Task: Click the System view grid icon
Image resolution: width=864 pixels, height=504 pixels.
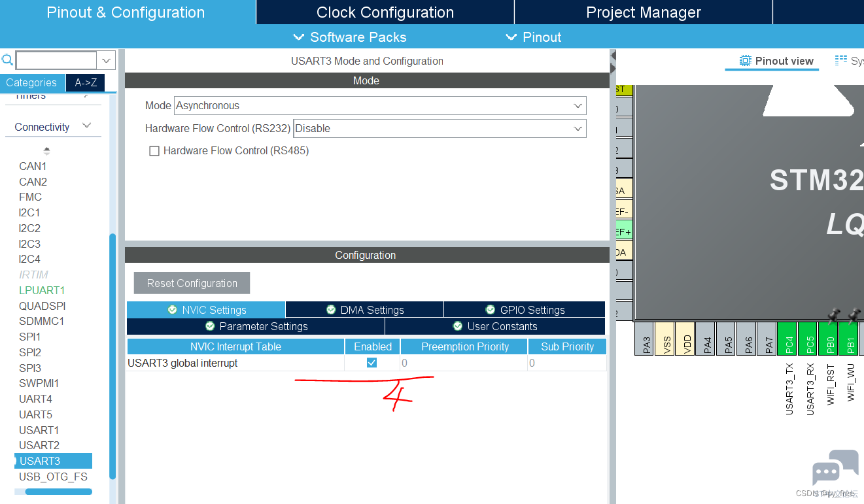Action: (840, 60)
